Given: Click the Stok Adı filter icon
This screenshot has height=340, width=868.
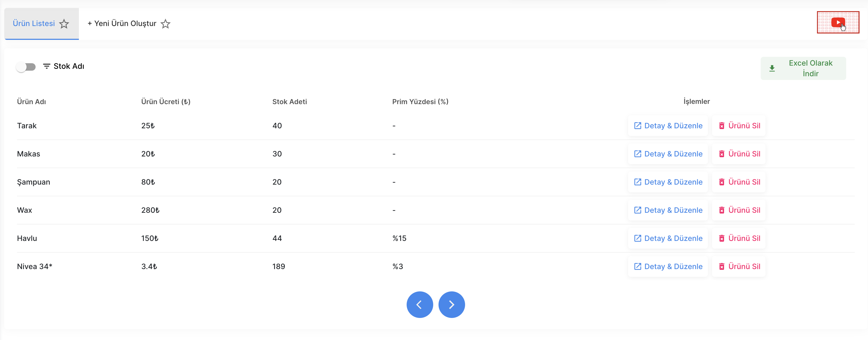Looking at the screenshot, I should pyautogui.click(x=46, y=66).
